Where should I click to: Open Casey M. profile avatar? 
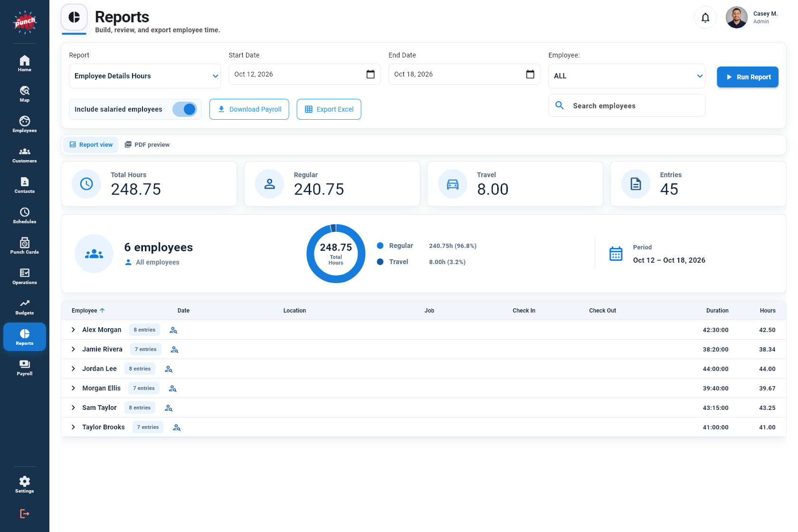tap(736, 18)
